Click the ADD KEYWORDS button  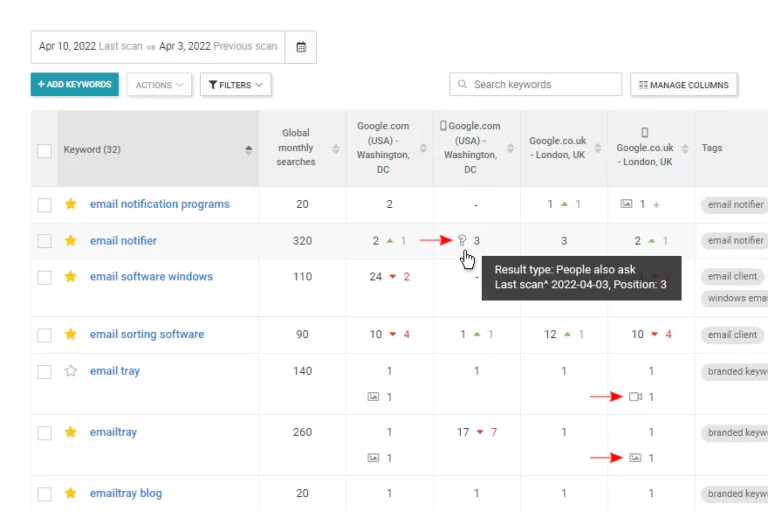(x=74, y=84)
